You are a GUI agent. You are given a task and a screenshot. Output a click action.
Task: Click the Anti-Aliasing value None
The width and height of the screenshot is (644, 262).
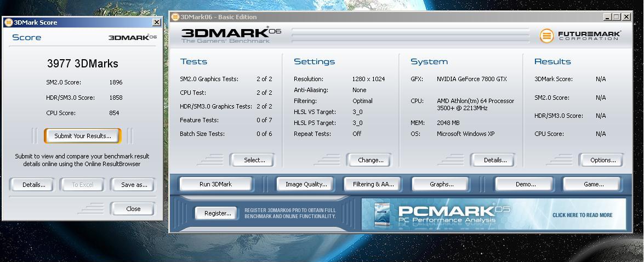tap(360, 90)
